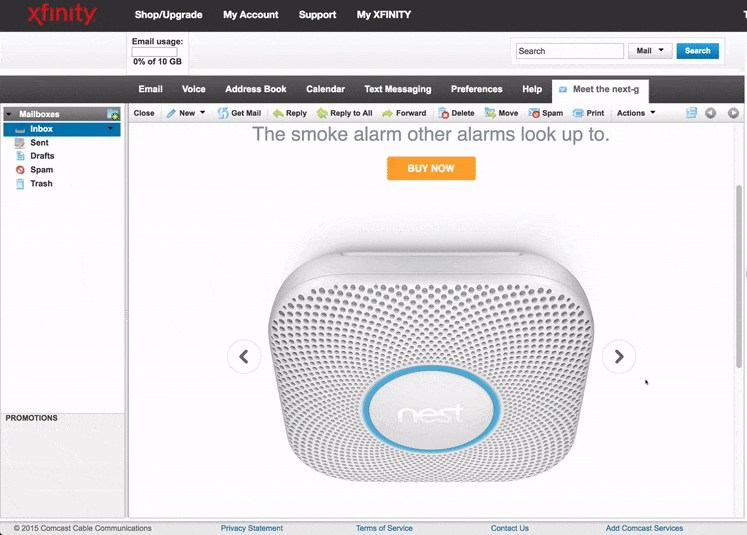Click the PROMOTIONS heading
The height and width of the screenshot is (535, 747).
31,418
